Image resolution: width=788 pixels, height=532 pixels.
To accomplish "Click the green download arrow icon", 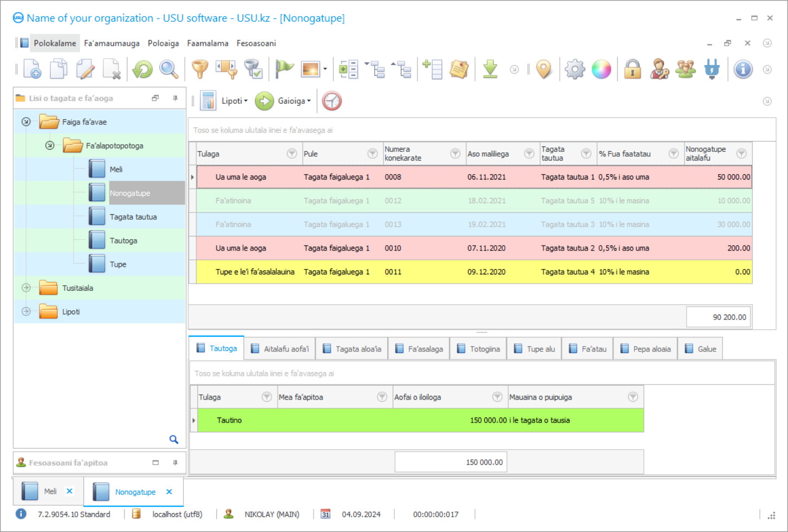I will click(x=490, y=69).
